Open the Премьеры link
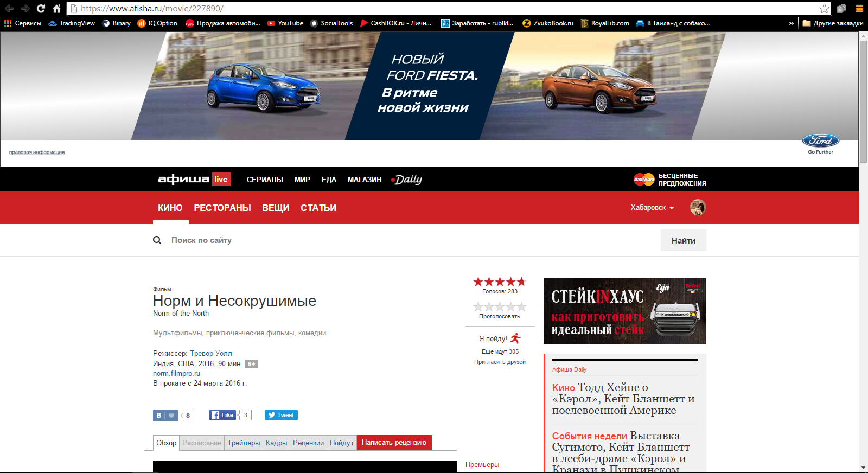 point(482,465)
